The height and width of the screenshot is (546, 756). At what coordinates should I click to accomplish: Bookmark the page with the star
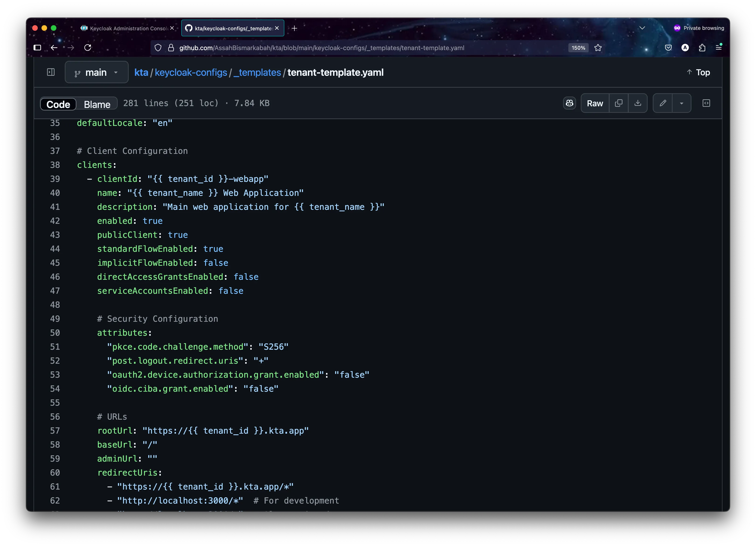tap(598, 48)
